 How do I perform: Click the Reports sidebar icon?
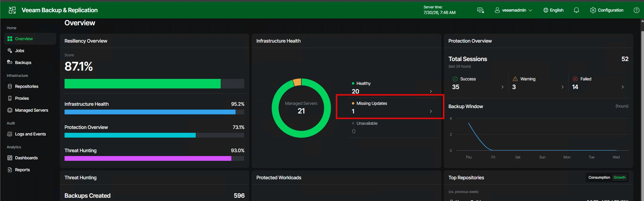(10, 170)
